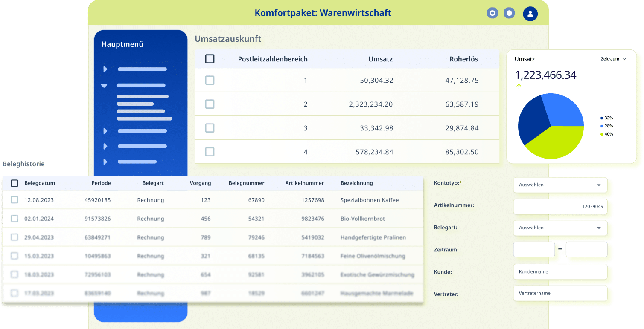This screenshot has height=329, width=644.
Task: Open the Zeitraum dropdown on Umsatz card
Action: [x=614, y=59]
